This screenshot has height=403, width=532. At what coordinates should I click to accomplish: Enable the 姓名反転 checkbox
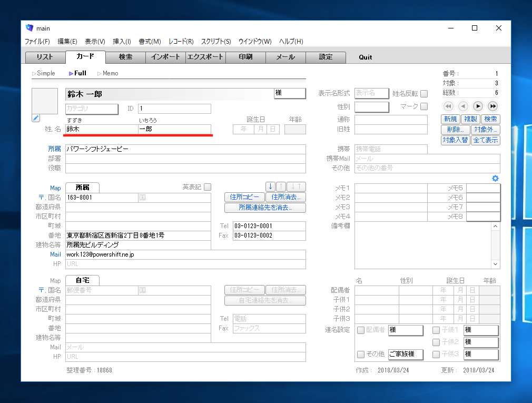424,94
